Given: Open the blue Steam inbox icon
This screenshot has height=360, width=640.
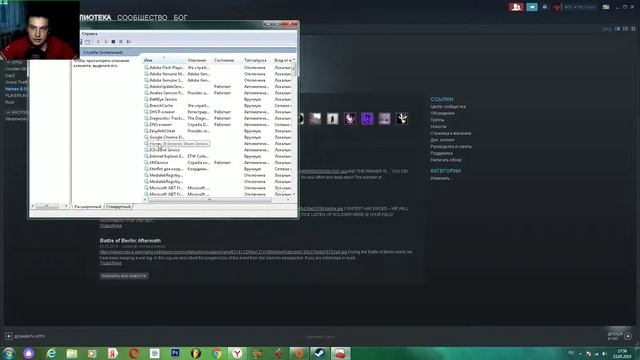Looking at the screenshot, I should pyautogui.click(x=532, y=7).
